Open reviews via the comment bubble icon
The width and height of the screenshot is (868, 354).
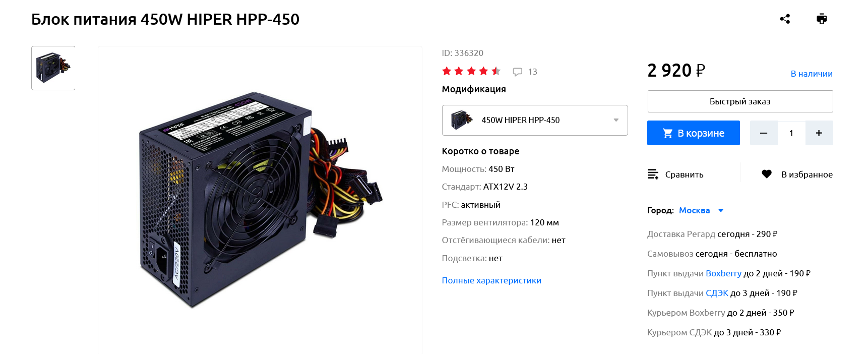(x=518, y=72)
